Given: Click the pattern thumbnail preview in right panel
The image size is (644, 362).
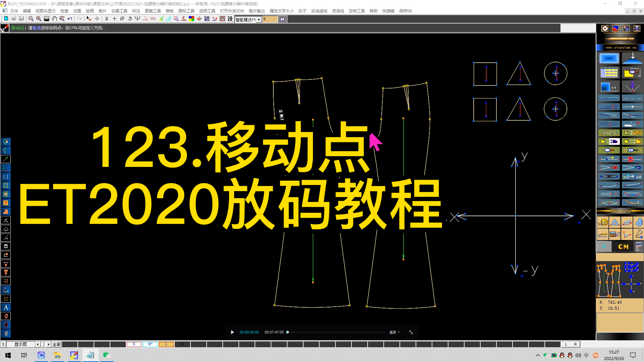Looking at the screenshot, I should pyautogui.click(x=620, y=280).
